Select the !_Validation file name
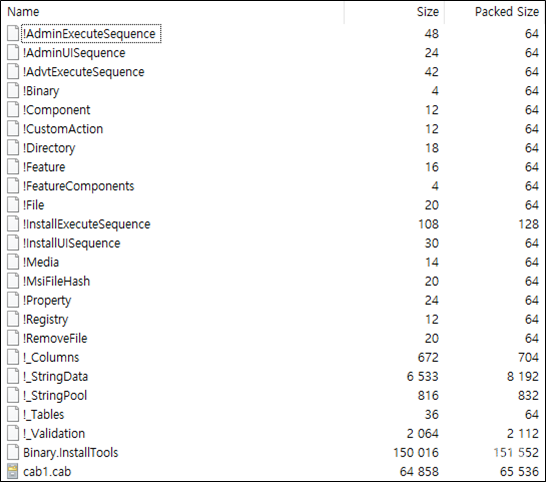 [x=54, y=434]
